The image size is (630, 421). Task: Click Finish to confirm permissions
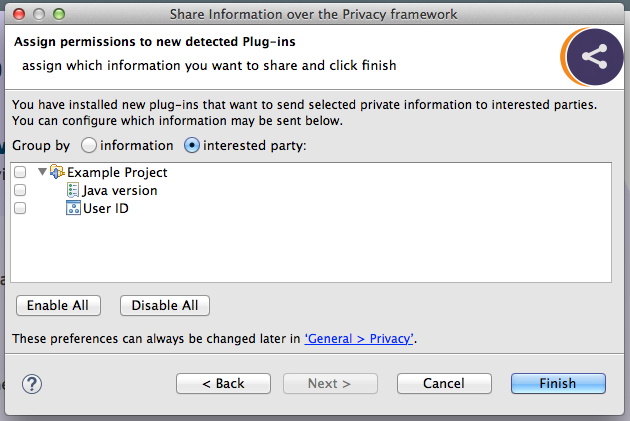558,383
